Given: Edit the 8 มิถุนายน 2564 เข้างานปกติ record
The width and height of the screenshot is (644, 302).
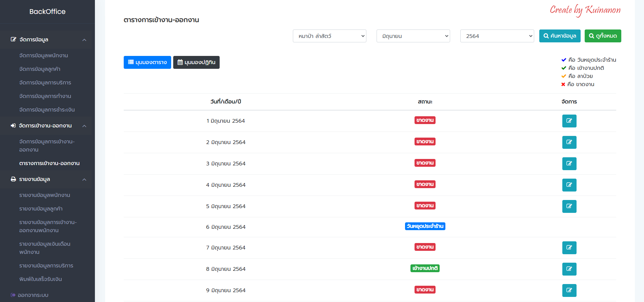Looking at the screenshot, I should [569, 269].
